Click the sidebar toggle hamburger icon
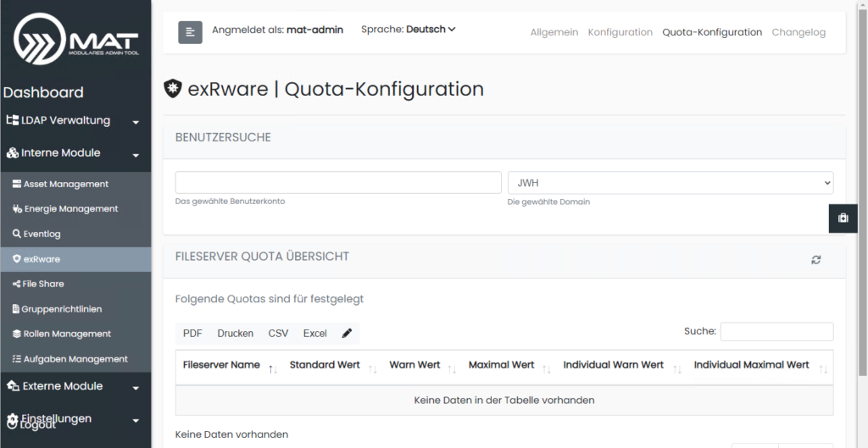This screenshot has width=868, height=448. 190,32
